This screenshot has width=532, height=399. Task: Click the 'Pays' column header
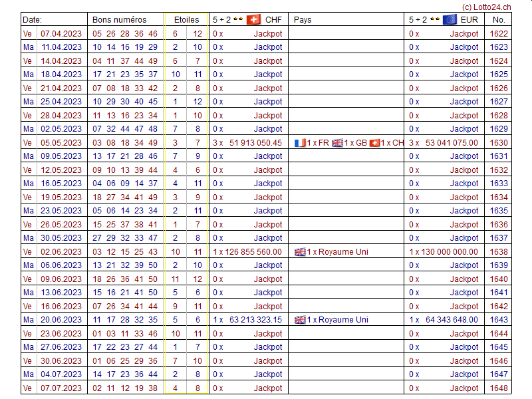pyautogui.click(x=303, y=20)
